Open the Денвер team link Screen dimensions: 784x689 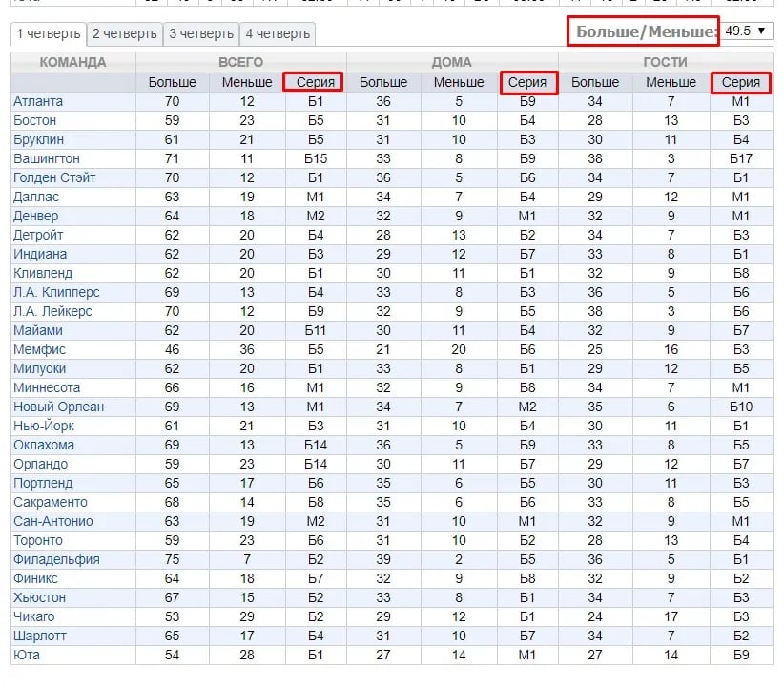[x=36, y=216]
